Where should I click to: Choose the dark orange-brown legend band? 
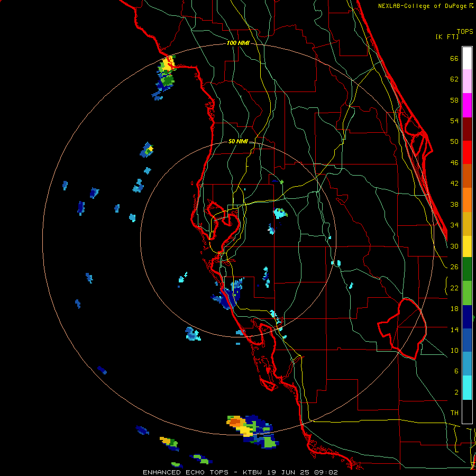(467, 176)
